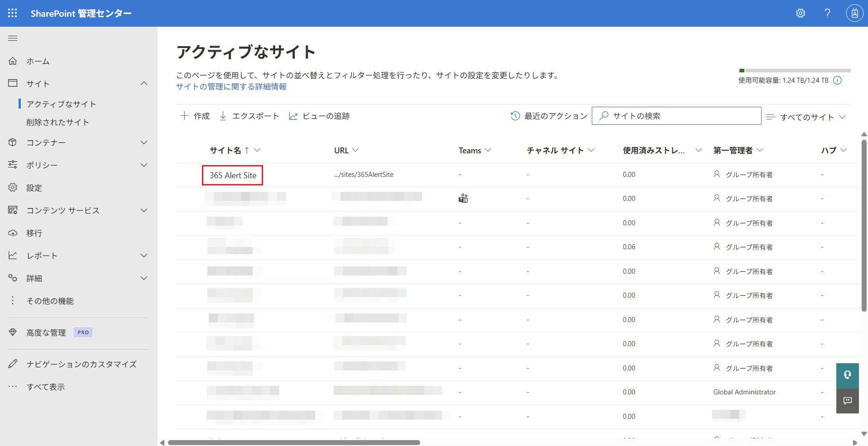The height and width of the screenshot is (446, 868).
Task: Select 削除されたサイト in the sidebar
Action: [x=58, y=122]
